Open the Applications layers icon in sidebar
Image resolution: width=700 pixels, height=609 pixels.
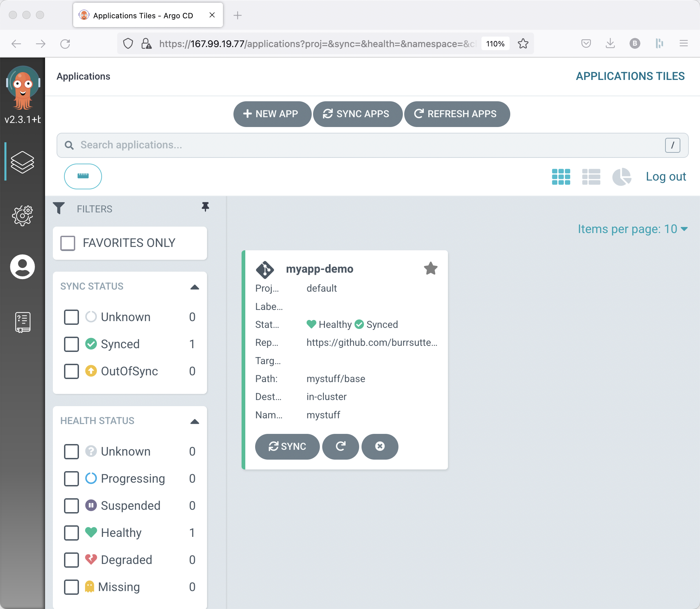(22, 162)
